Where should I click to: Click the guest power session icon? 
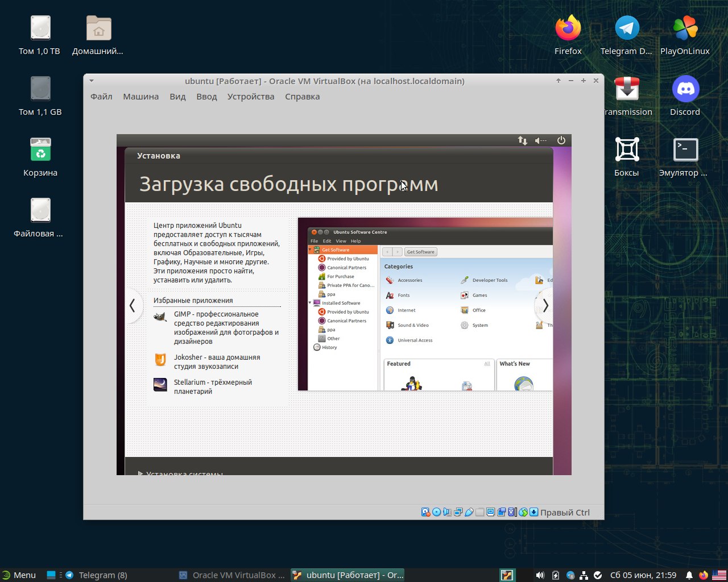[x=561, y=140]
